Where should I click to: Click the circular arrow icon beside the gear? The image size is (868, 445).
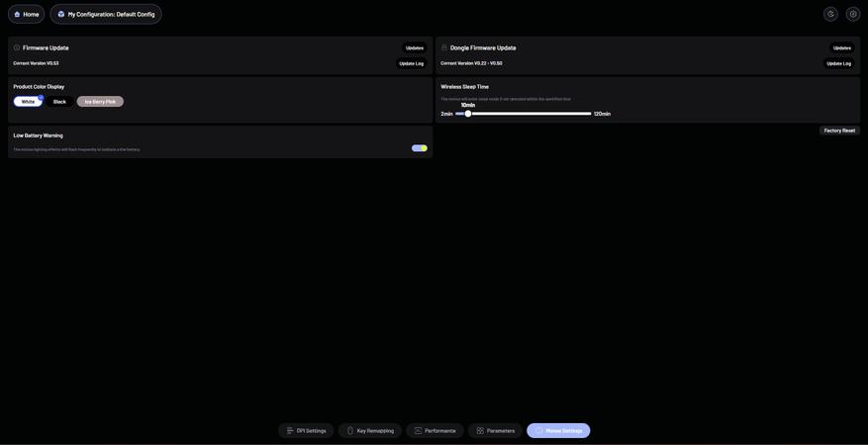(x=830, y=15)
